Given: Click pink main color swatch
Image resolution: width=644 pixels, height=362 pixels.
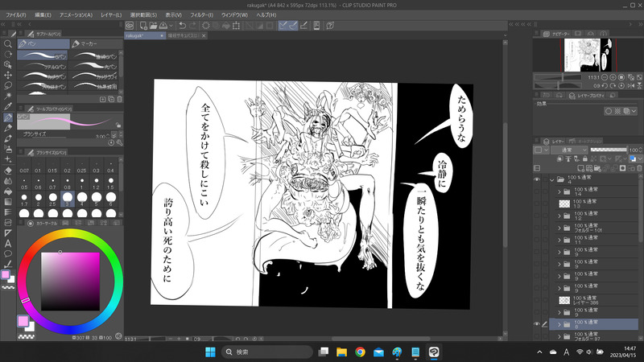Looking at the screenshot, I should (x=23, y=321).
